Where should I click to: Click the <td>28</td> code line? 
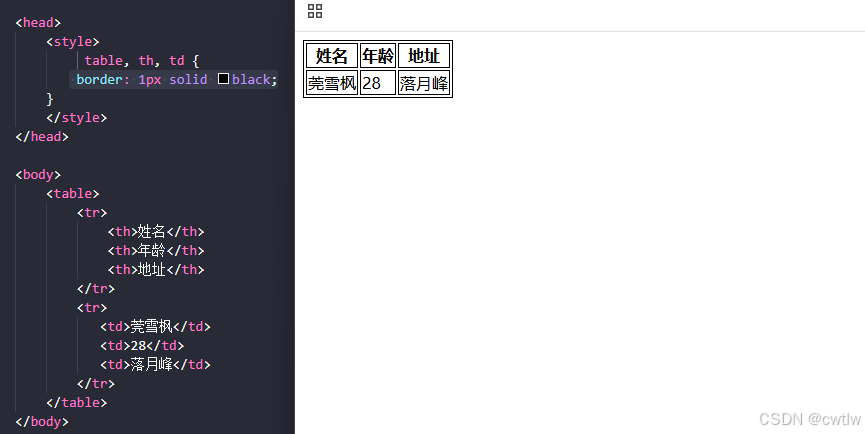(142, 345)
